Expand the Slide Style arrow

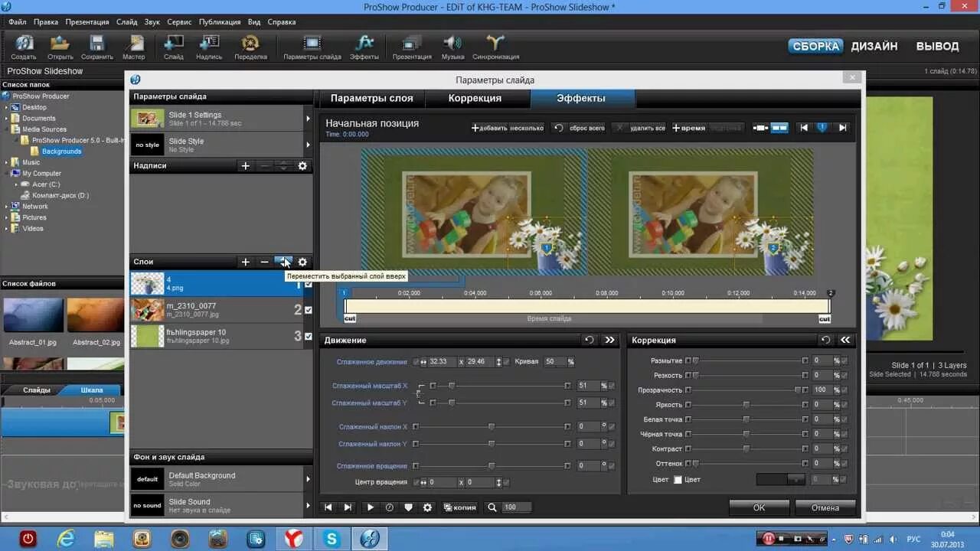pyautogui.click(x=308, y=145)
